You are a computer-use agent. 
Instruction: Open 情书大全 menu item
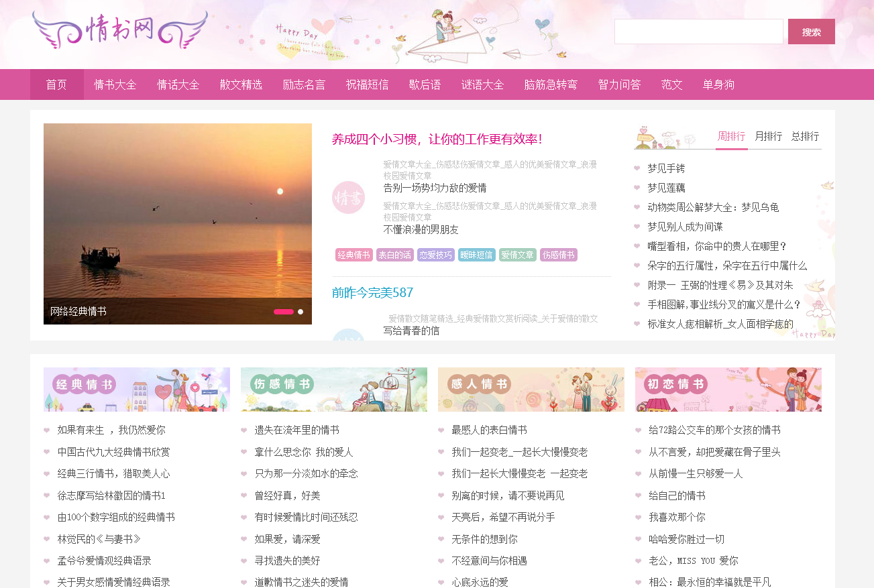pos(115,84)
